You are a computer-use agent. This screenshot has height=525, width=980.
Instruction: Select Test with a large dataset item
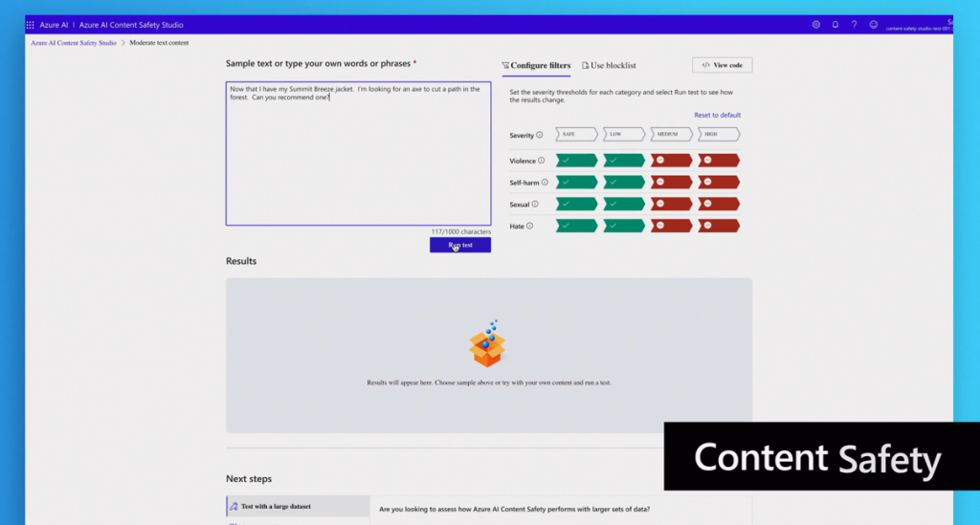(x=299, y=506)
